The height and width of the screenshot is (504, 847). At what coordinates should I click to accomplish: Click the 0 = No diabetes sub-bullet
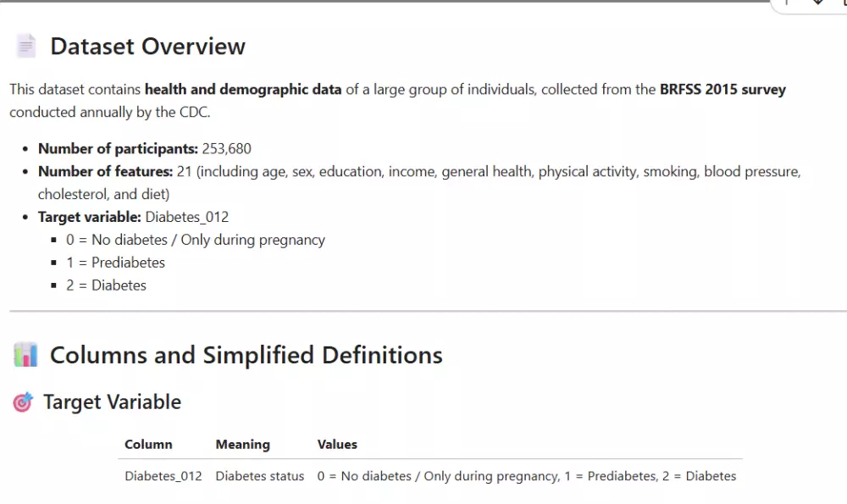point(195,240)
